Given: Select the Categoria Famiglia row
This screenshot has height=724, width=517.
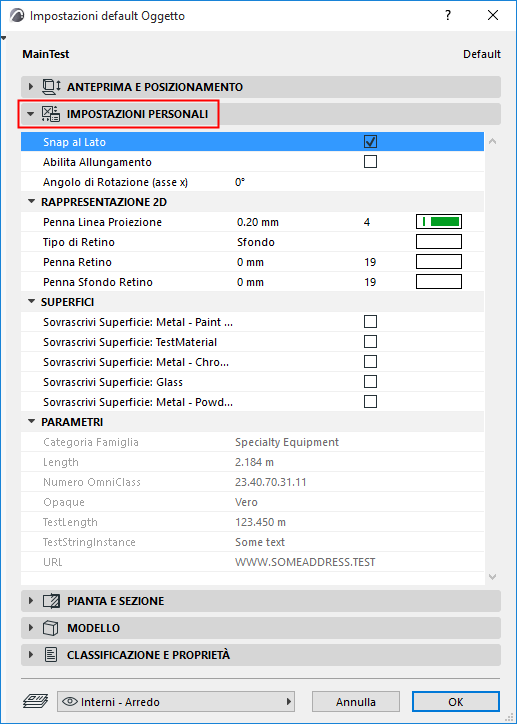Looking at the screenshot, I should [x=252, y=442].
